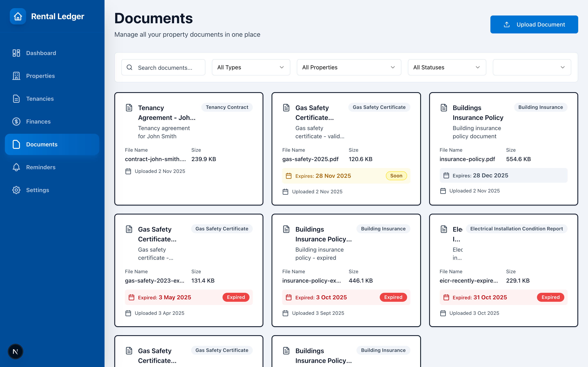Screen dimensions: 588x367
Task: Click the upload icon inside the Upload Document button
Action: [507, 24]
